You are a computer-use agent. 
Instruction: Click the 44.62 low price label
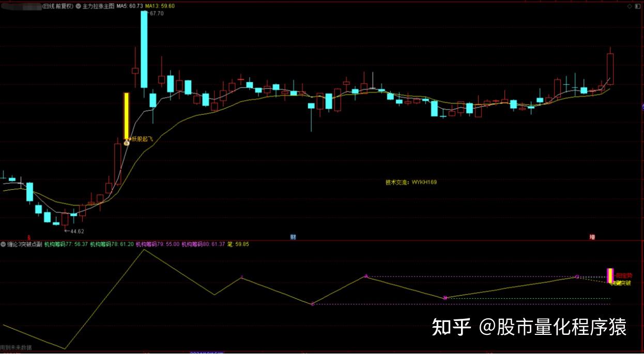tap(76, 231)
